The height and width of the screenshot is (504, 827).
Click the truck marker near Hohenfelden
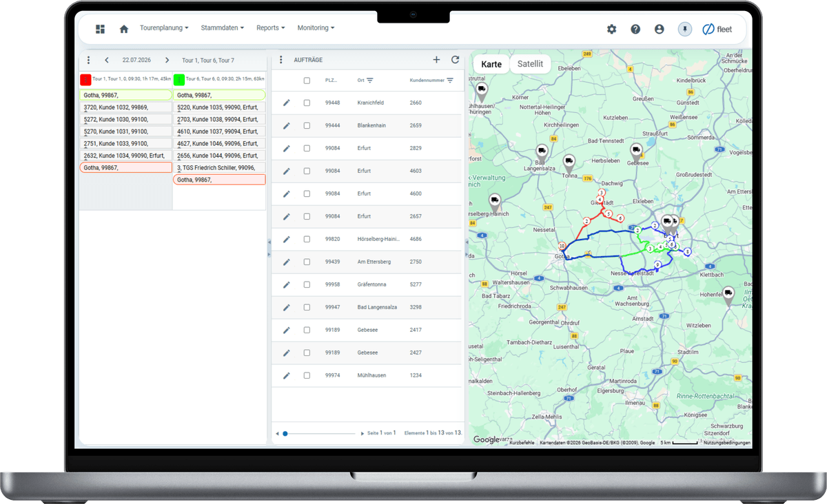[x=728, y=296]
